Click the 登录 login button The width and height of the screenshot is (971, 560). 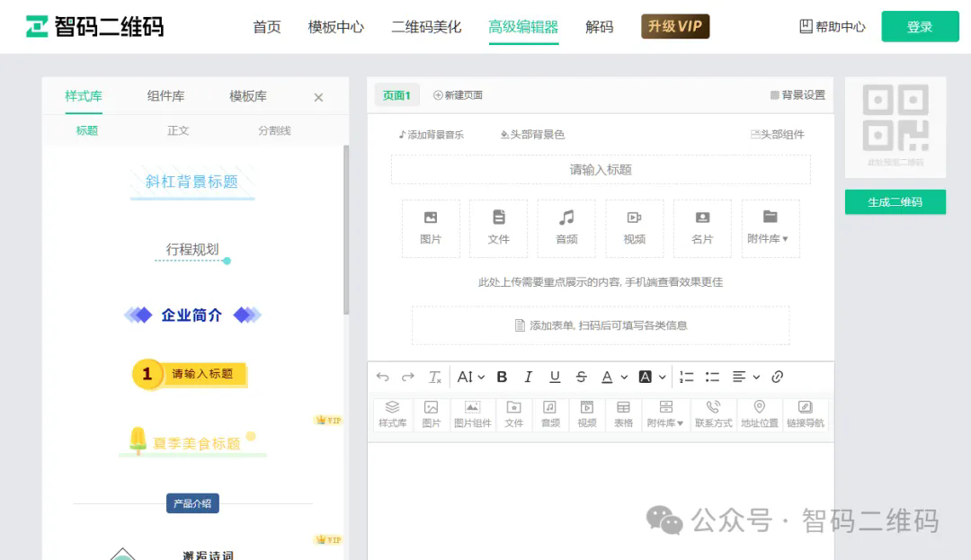pyautogui.click(x=920, y=27)
